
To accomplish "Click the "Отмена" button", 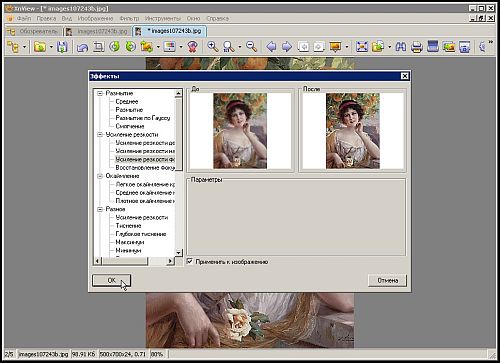I will [x=387, y=280].
